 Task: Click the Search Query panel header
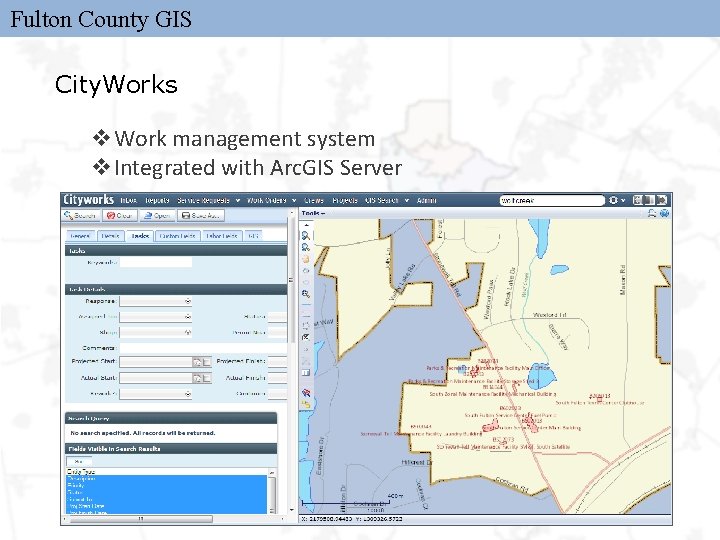tap(171, 418)
